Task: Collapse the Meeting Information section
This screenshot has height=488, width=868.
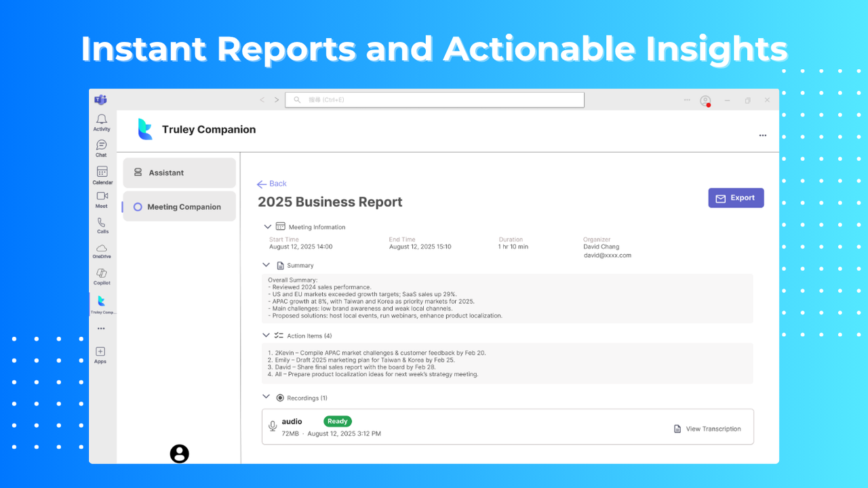Action: [267, 226]
